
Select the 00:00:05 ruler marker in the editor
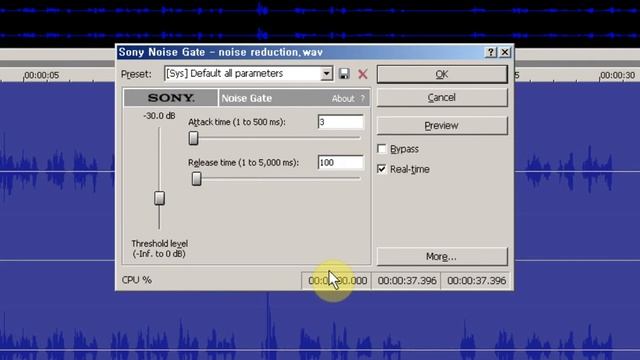42,75
